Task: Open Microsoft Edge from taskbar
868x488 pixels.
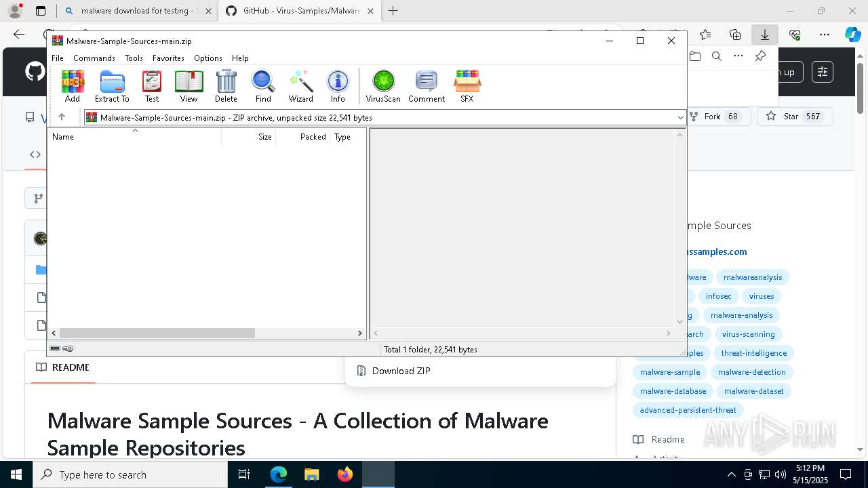Action: click(x=279, y=474)
